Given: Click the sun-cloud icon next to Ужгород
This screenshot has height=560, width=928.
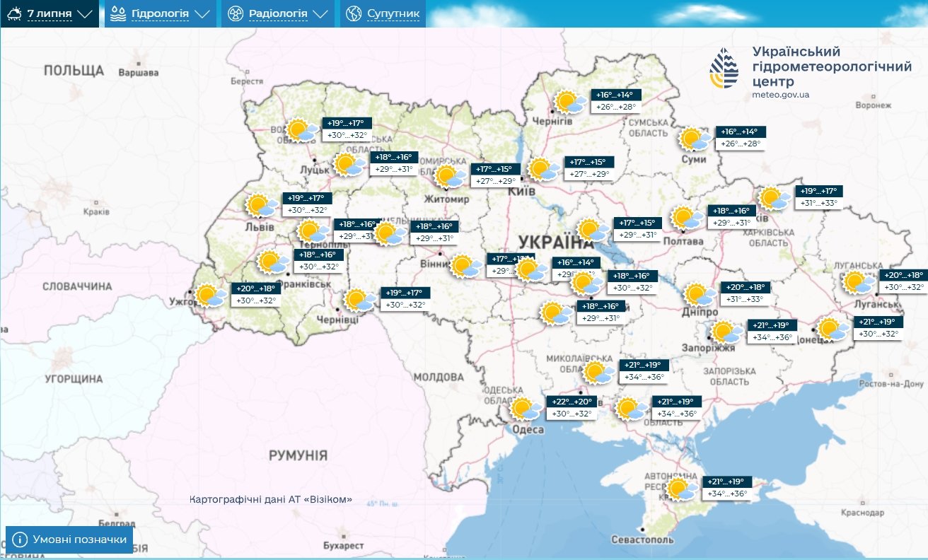Looking at the screenshot, I should 211,296.
